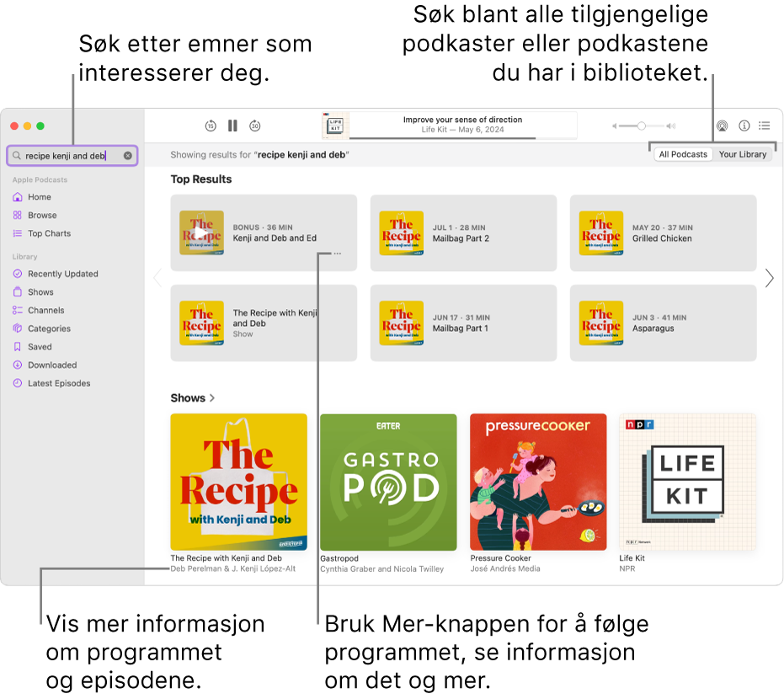
Task: Click Cynthia Graber and Nicola Twilley author
Action: point(382,568)
